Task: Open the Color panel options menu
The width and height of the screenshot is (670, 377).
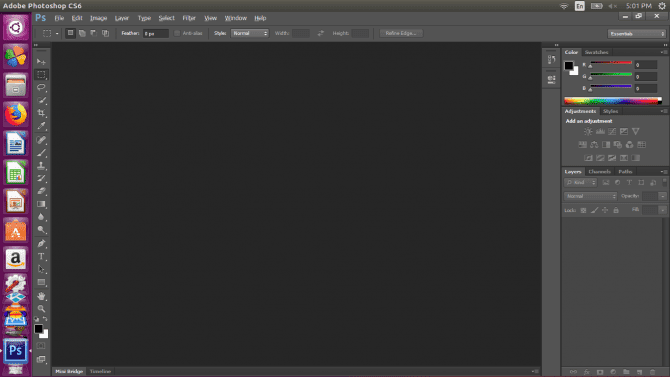Action: pyautogui.click(x=664, y=52)
